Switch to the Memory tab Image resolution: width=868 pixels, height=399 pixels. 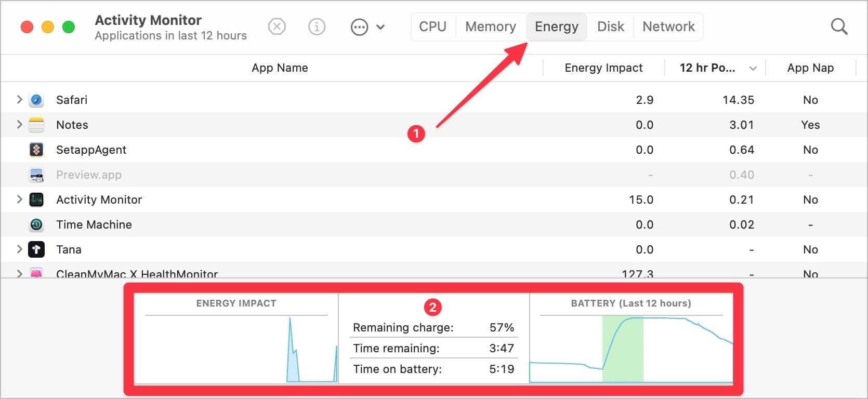tap(490, 26)
